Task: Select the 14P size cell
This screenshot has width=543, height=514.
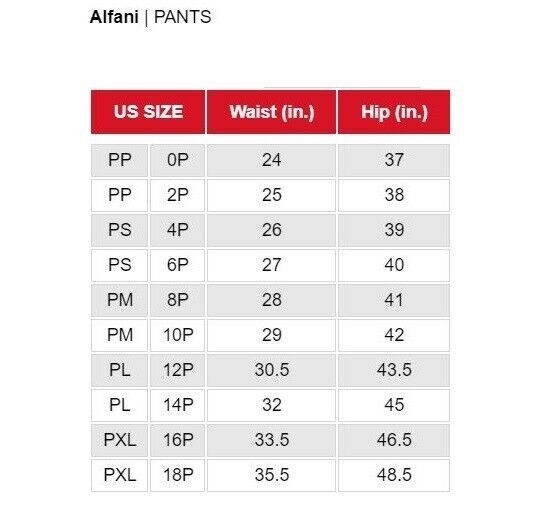Action: [x=178, y=405]
